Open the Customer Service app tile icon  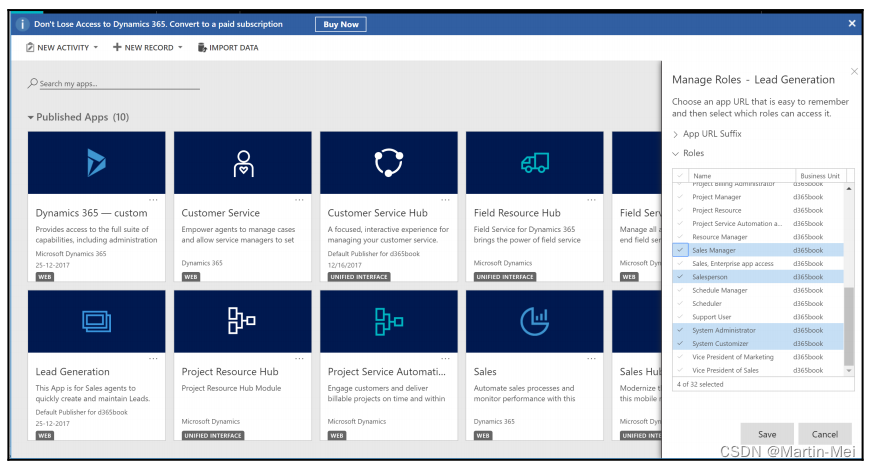click(243, 164)
